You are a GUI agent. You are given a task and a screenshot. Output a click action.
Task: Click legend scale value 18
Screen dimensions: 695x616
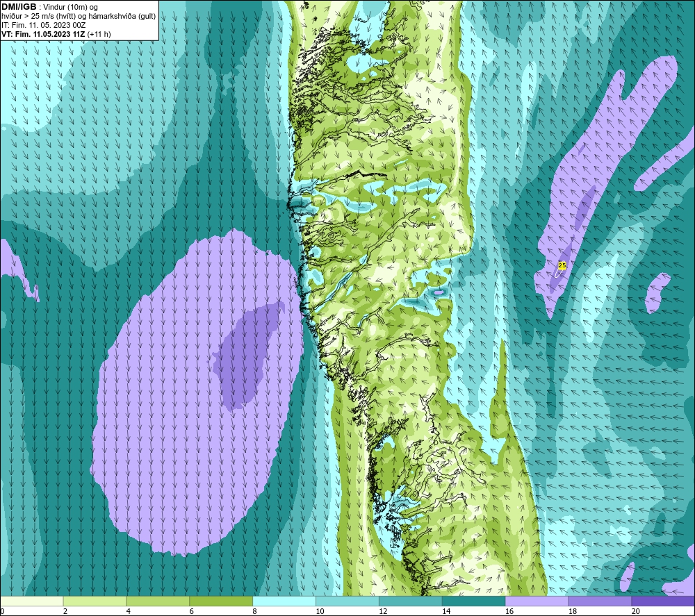point(573,612)
